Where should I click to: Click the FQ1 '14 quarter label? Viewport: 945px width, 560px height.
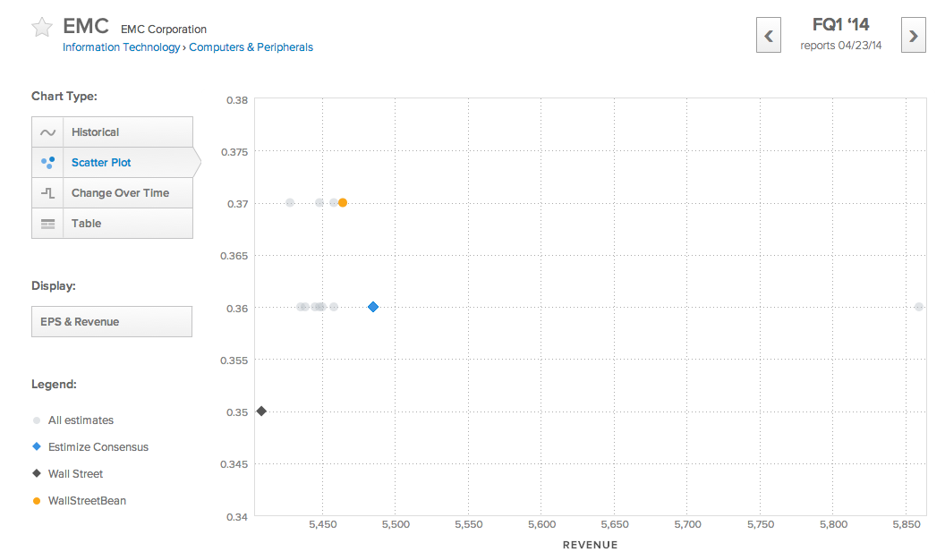pyautogui.click(x=840, y=24)
